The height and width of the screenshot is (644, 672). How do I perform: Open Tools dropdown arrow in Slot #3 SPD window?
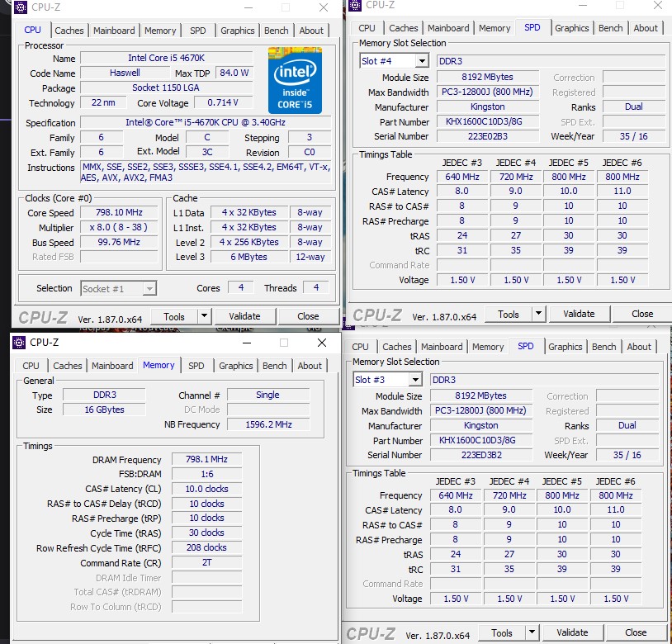pos(532,632)
